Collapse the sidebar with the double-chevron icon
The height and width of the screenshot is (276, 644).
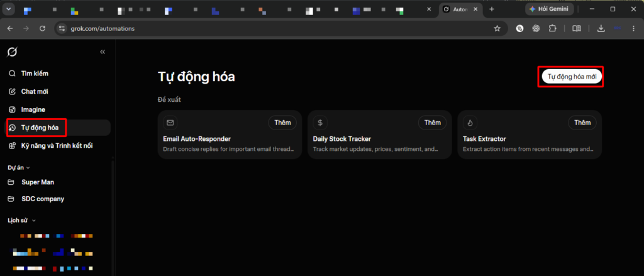[x=103, y=52]
